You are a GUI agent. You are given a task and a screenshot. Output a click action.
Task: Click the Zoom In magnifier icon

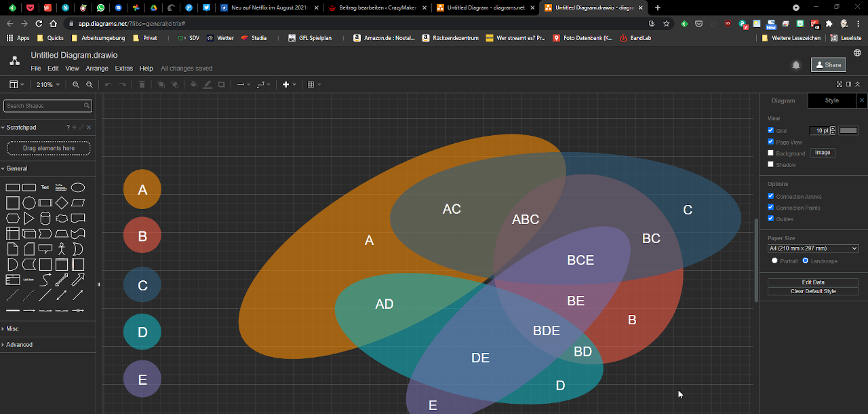coord(76,85)
